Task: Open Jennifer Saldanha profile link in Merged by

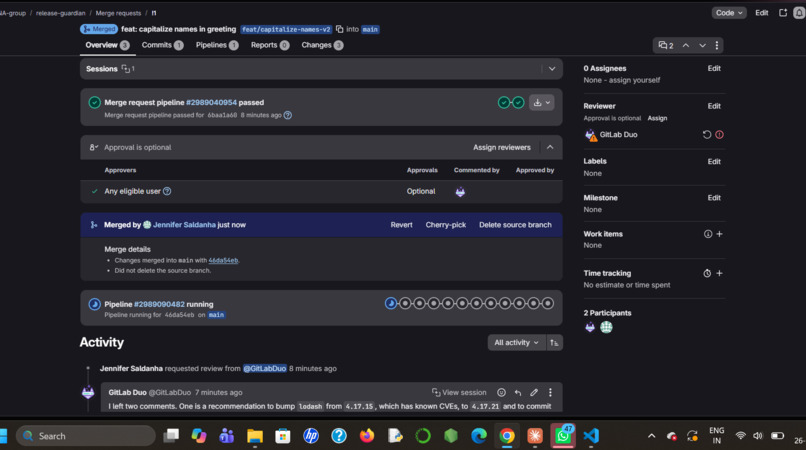Action: [x=185, y=225]
